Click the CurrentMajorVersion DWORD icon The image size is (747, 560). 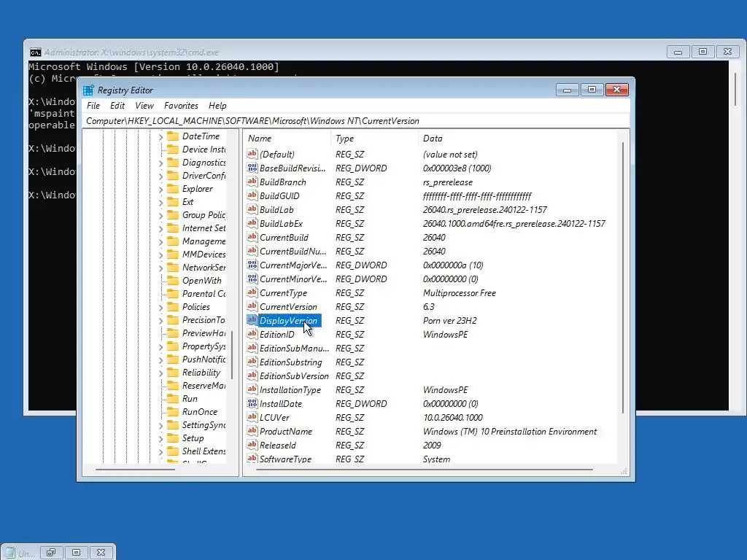point(252,264)
